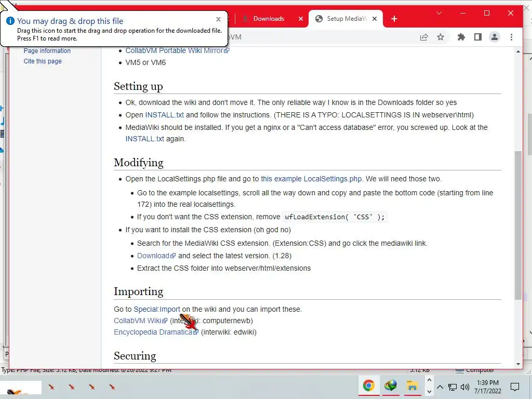
Task: Open Google Chrome from the taskbar
Action: click(x=369, y=386)
